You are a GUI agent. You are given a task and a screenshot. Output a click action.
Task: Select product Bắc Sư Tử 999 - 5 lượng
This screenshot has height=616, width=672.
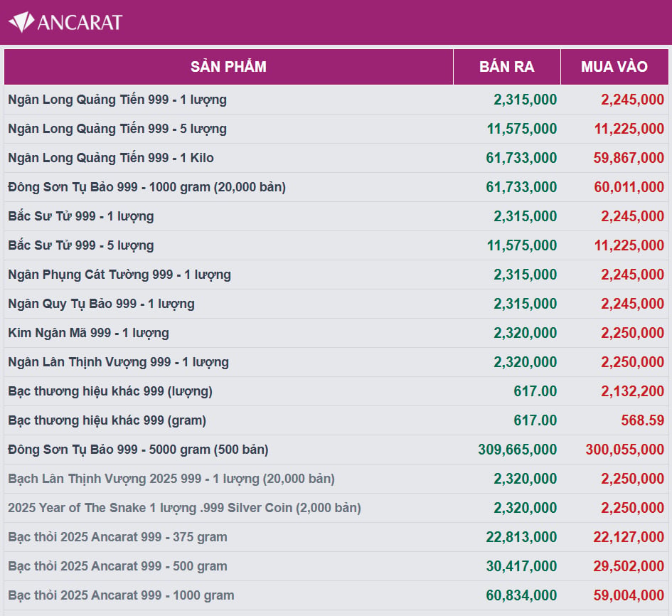click(x=81, y=245)
